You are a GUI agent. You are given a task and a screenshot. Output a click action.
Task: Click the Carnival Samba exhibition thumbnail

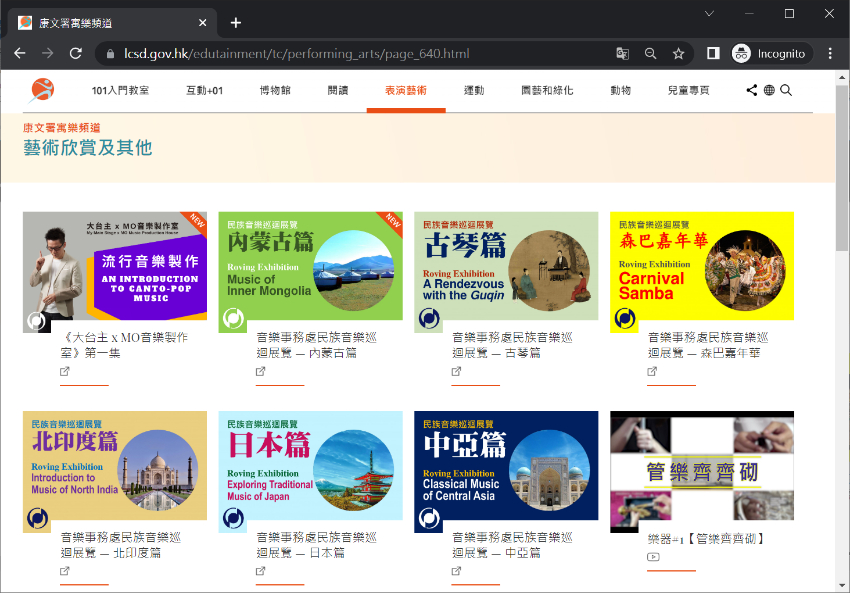pos(701,272)
